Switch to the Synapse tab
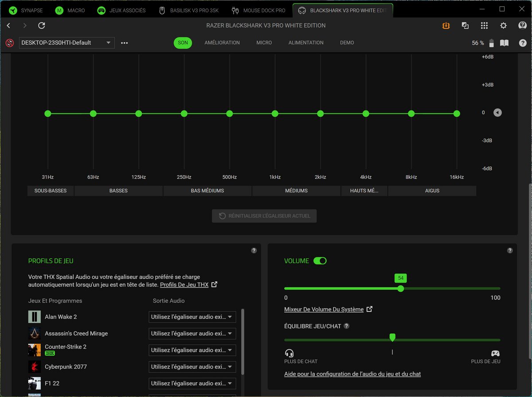 pos(26,10)
